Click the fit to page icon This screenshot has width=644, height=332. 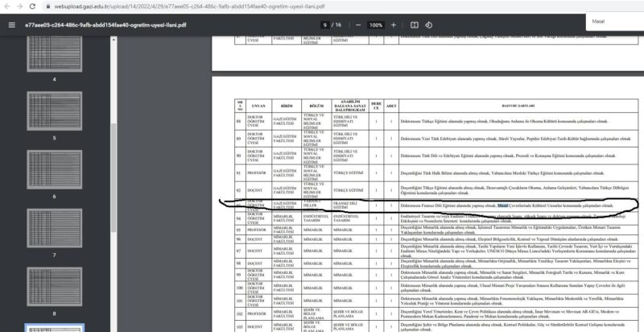(x=415, y=25)
